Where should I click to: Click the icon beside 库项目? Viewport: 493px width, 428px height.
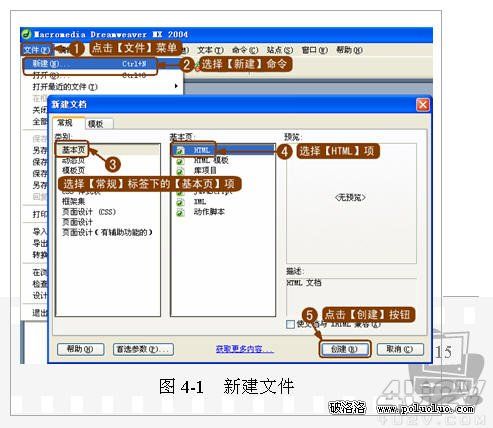pyautogui.click(x=180, y=171)
